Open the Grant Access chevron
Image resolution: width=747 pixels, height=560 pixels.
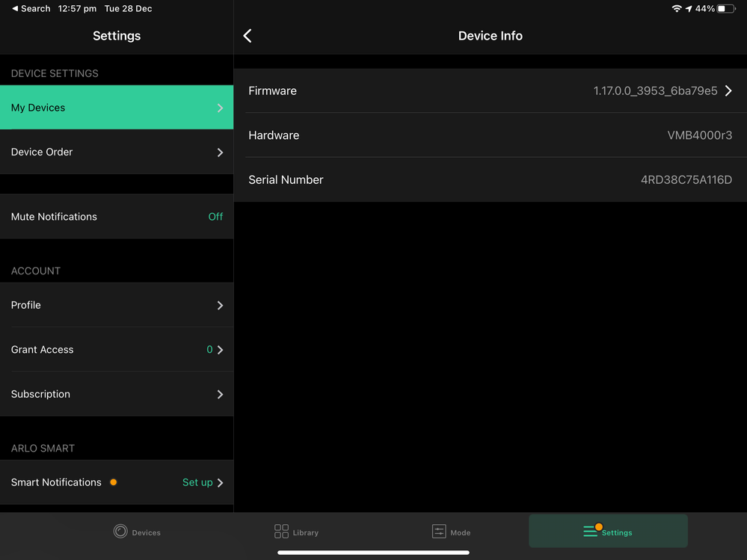pos(220,350)
